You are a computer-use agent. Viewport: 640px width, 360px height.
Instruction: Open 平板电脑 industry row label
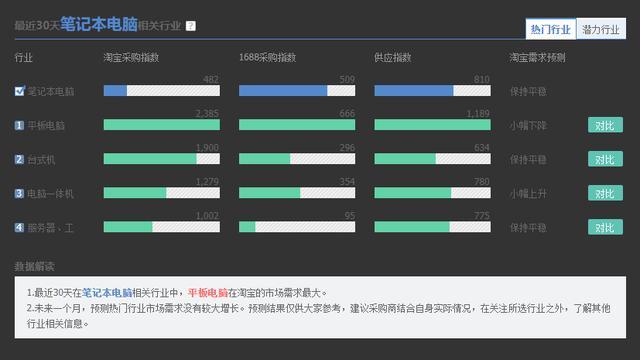click(46, 126)
